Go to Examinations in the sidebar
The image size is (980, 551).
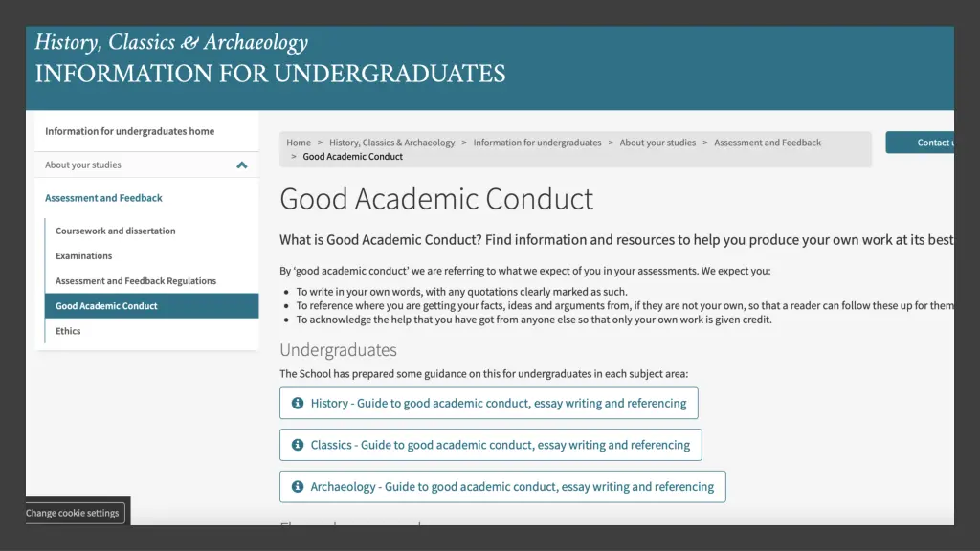[x=84, y=256]
